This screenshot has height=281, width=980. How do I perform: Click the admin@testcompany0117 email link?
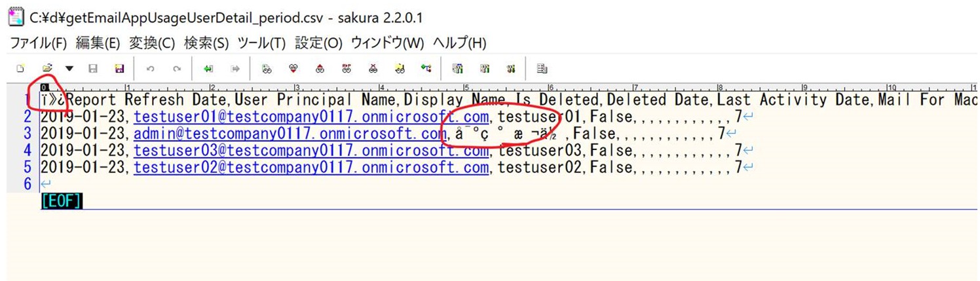tap(288, 134)
